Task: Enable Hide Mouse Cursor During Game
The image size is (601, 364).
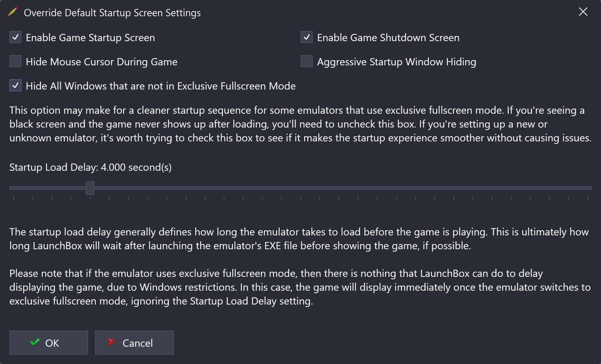Action: 15,61
